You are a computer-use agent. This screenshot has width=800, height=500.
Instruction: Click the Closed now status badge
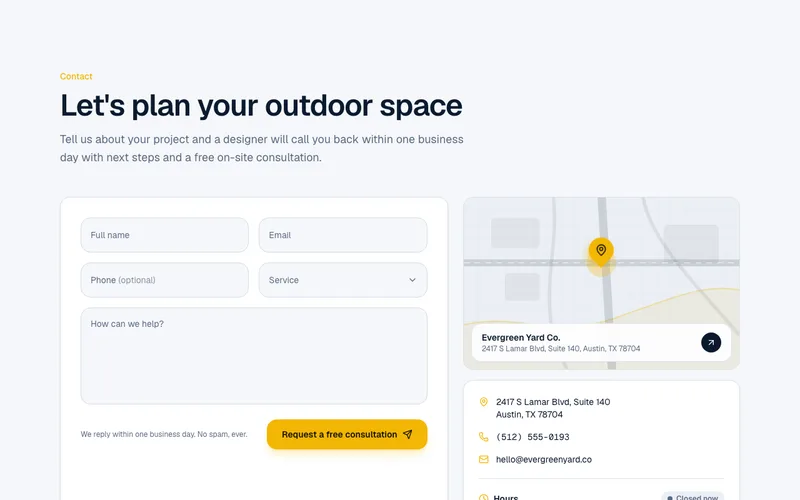click(693, 496)
